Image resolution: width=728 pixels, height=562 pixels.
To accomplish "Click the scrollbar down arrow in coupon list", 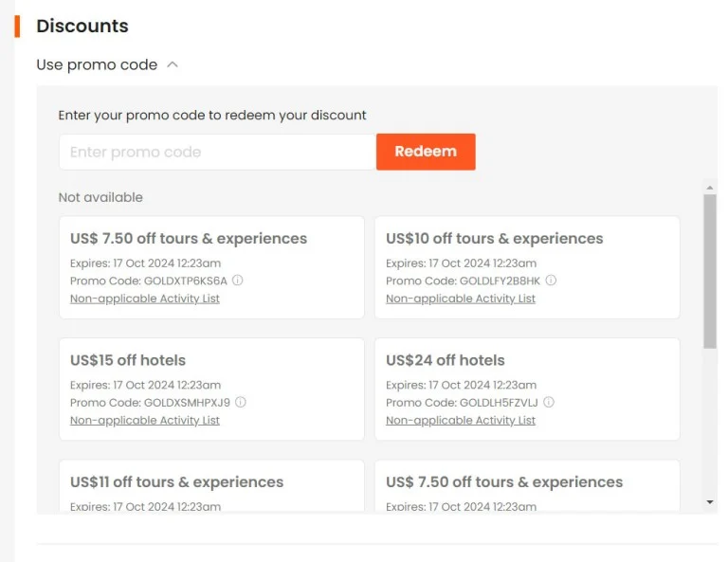I will point(709,502).
